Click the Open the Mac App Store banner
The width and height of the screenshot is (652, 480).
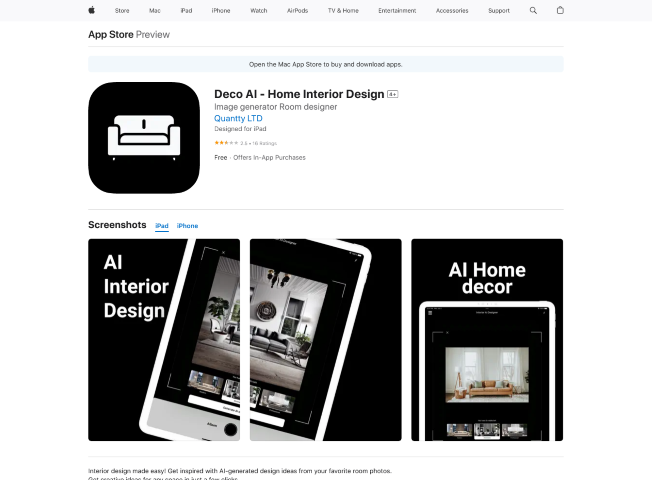click(326, 64)
